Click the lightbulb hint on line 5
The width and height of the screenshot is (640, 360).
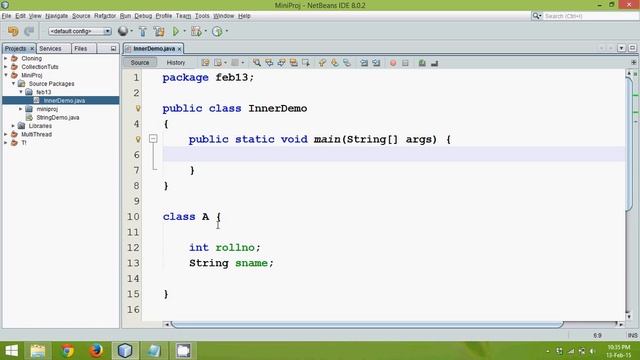tap(138, 139)
